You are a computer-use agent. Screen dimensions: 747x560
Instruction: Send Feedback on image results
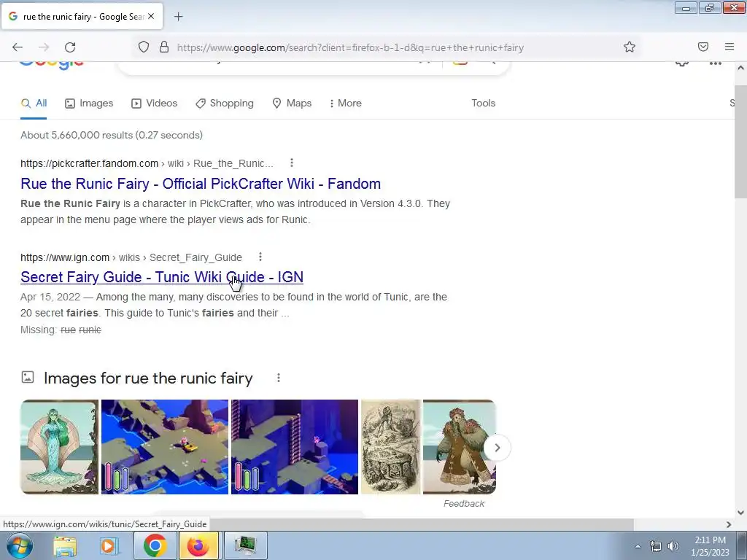(x=463, y=504)
